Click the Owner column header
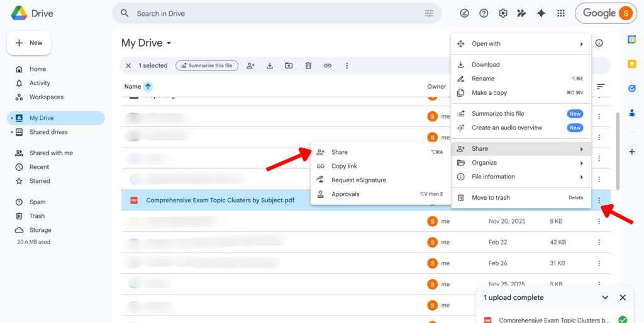Image resolution: width=644 pixels, height=323 pixels. pos(436,87)
